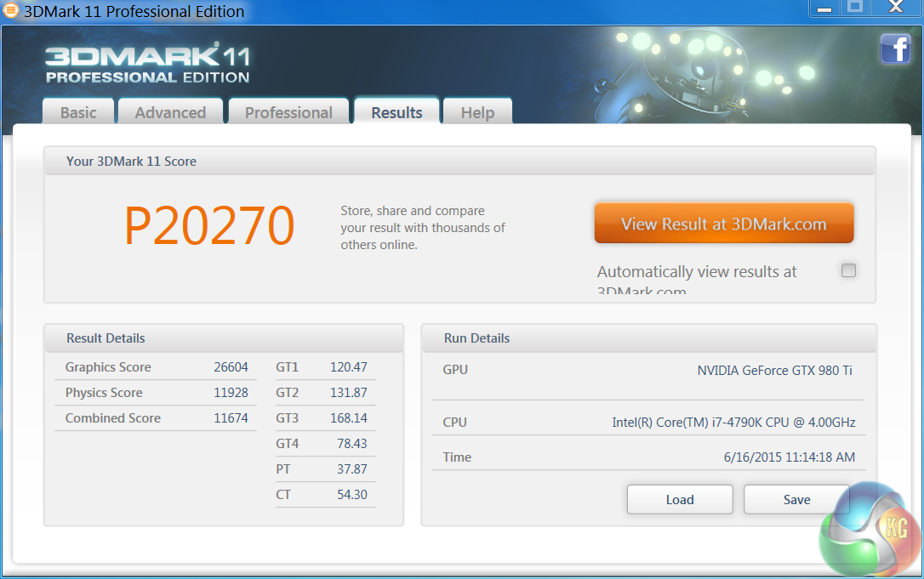Select the GT3 result 168.14

pyautogui.click(x=348, y=417)
